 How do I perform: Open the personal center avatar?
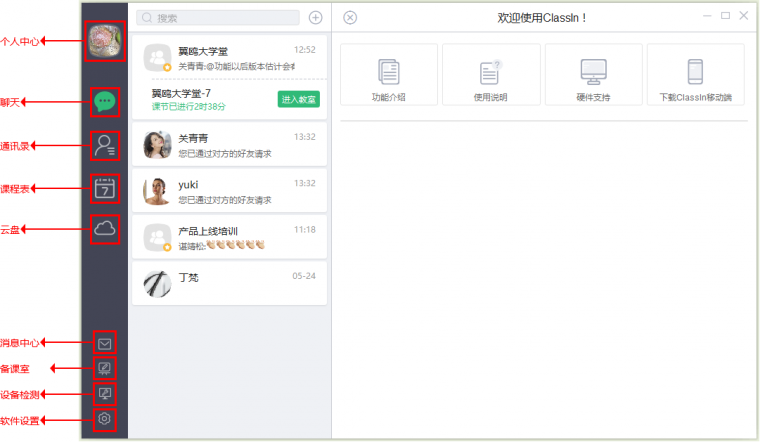tap(105, 41)
